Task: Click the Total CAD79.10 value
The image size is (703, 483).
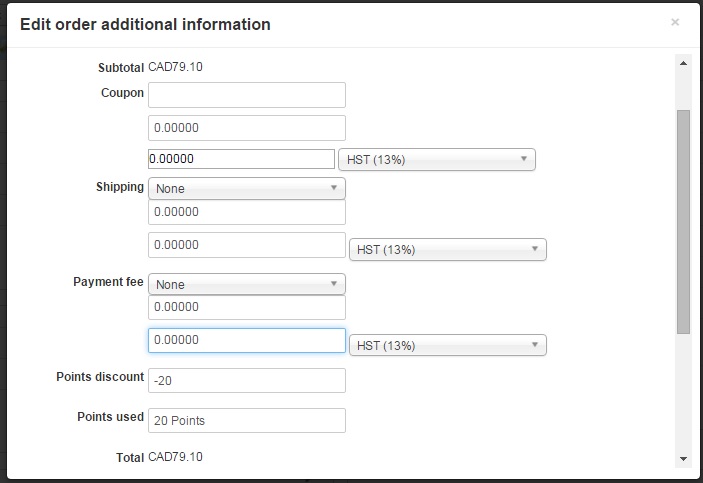Action: click(x=176, y=457)
